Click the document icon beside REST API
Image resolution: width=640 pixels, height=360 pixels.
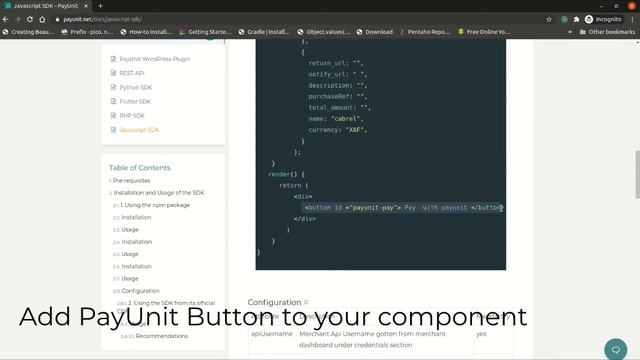click(x=113, y=73)
